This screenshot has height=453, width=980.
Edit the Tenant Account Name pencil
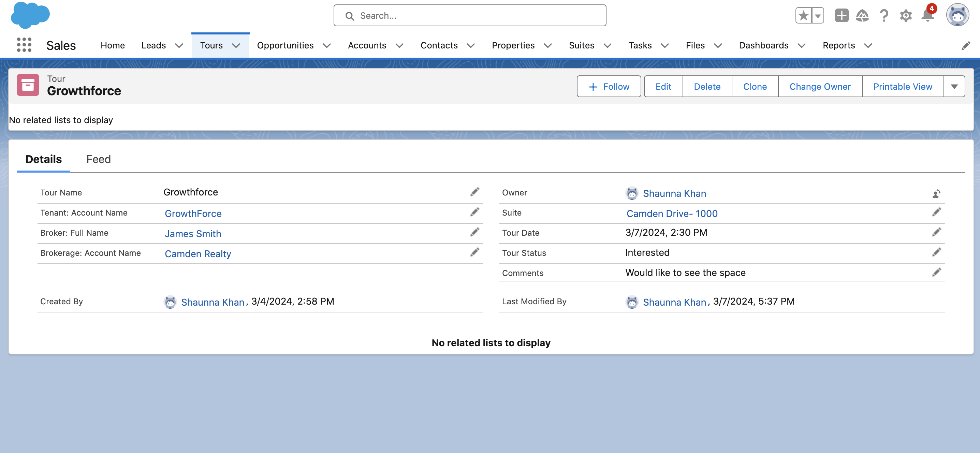click(x=474, y=212)
